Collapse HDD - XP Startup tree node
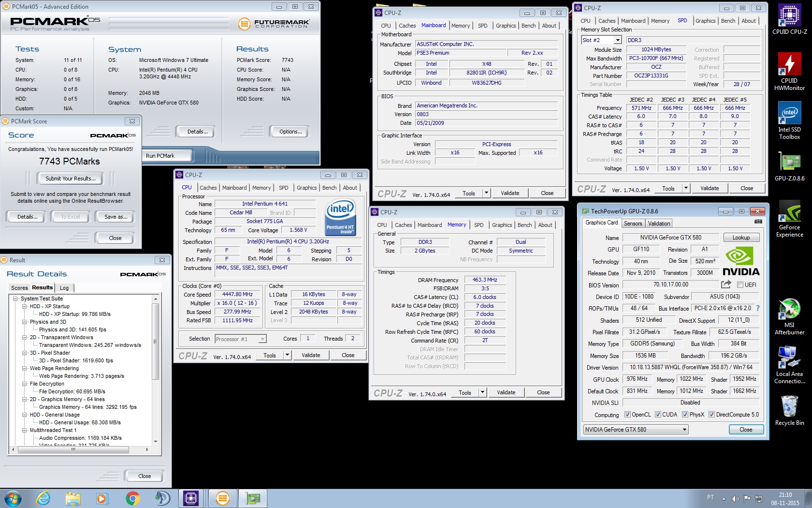The height and width of the screenshot is (508, 812). [24, 306]
